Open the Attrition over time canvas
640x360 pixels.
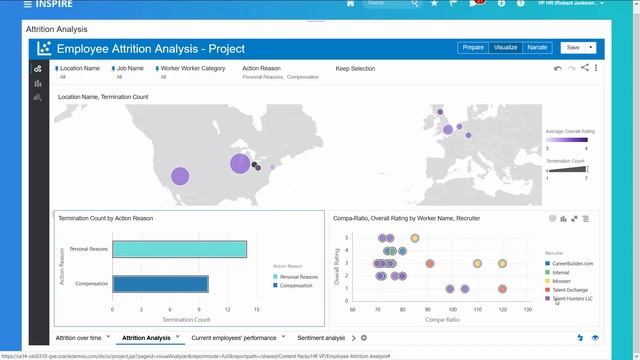coord(78,338)
